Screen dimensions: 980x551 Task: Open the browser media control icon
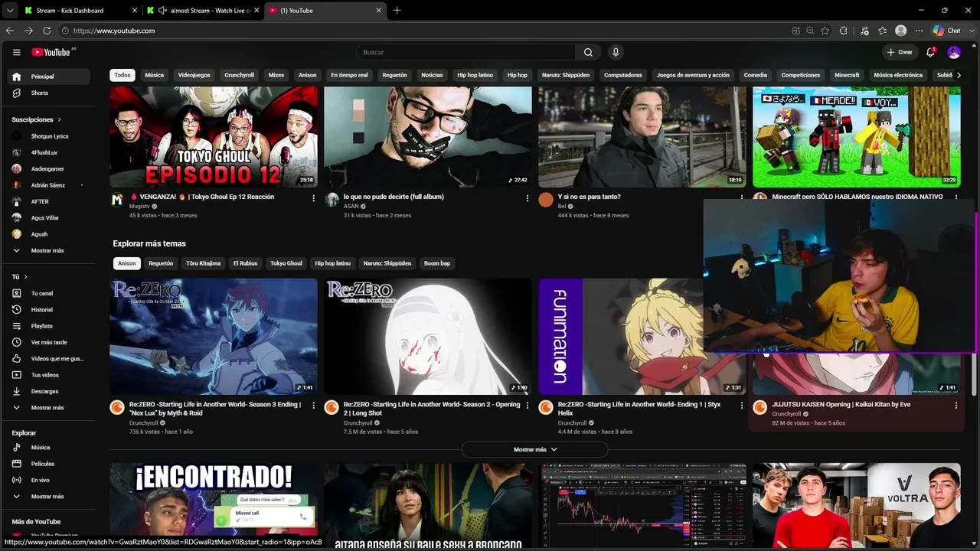864,31
